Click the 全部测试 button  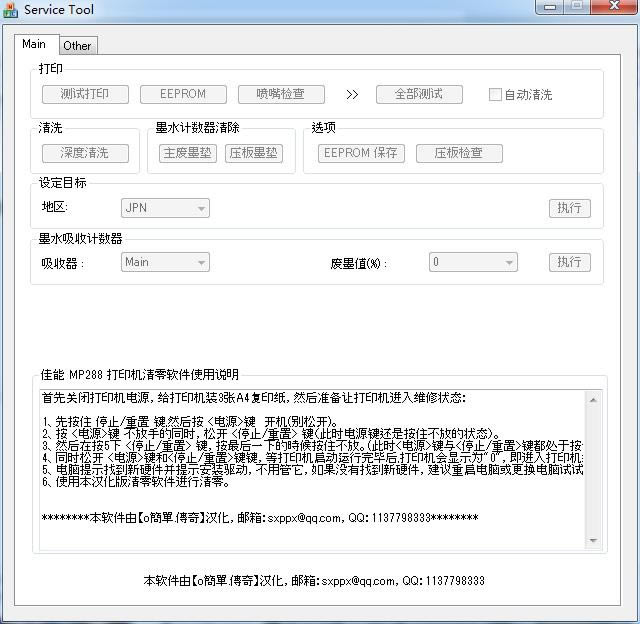tap(419, 94)
